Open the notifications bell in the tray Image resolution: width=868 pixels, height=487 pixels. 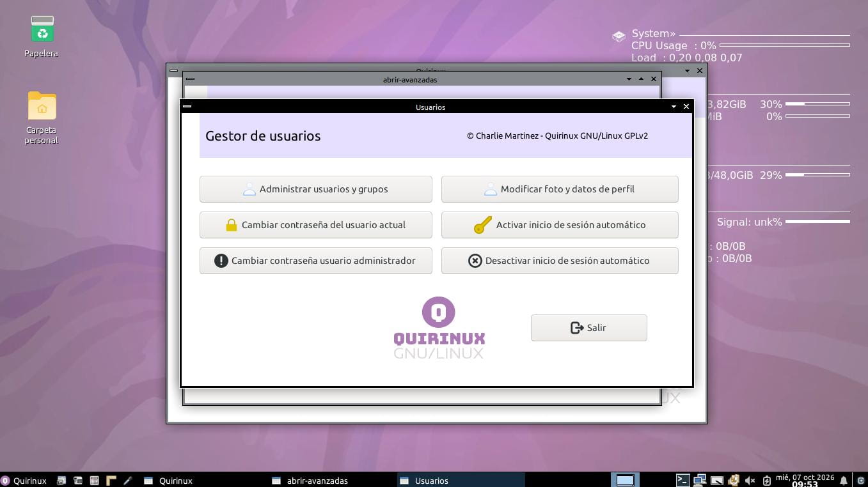point(844,481)
